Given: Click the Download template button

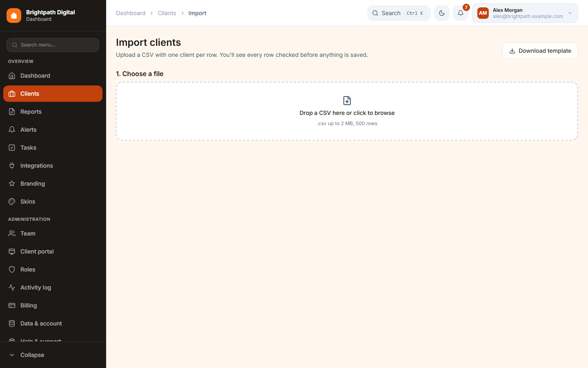Looking at the screenshot, I should point(540,51).
